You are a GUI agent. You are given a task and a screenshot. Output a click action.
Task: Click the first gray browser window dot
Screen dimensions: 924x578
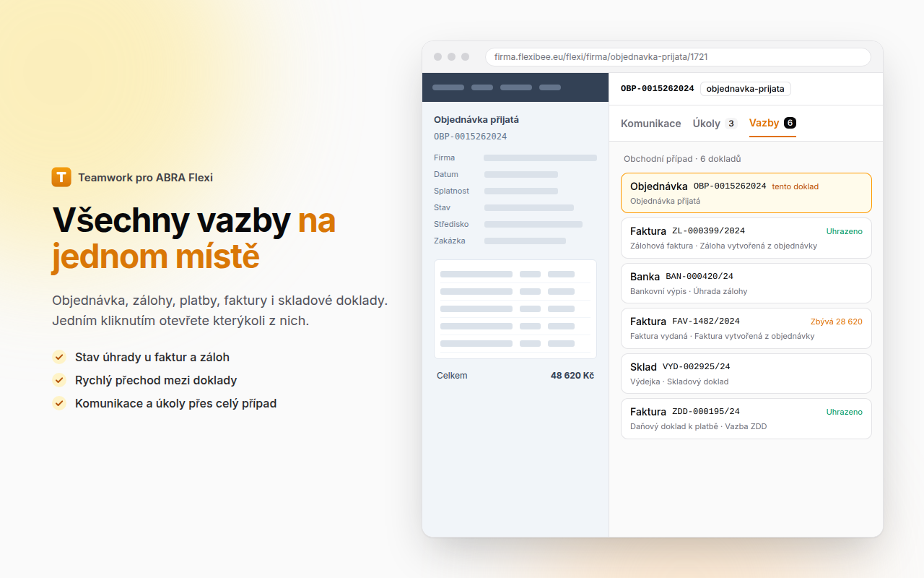tap(437, 57)
